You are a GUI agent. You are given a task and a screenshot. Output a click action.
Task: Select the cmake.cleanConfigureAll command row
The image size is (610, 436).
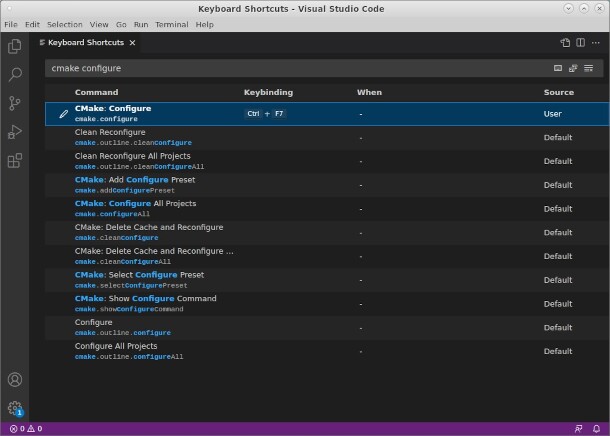coord(327,256)
